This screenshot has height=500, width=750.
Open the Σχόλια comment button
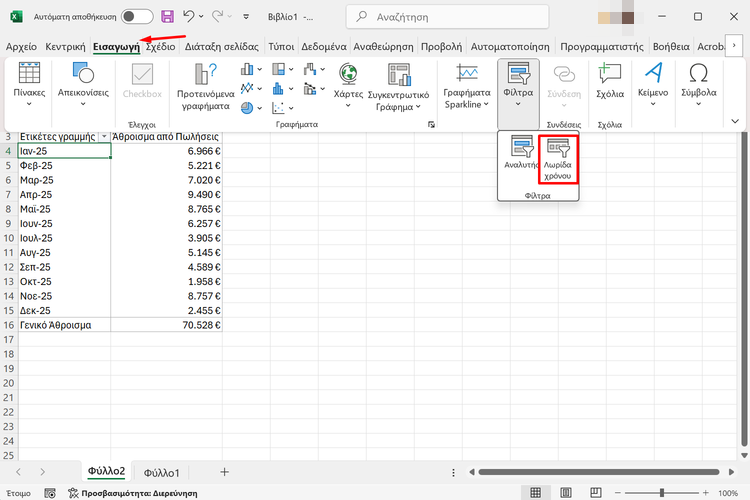coord(610,81)
